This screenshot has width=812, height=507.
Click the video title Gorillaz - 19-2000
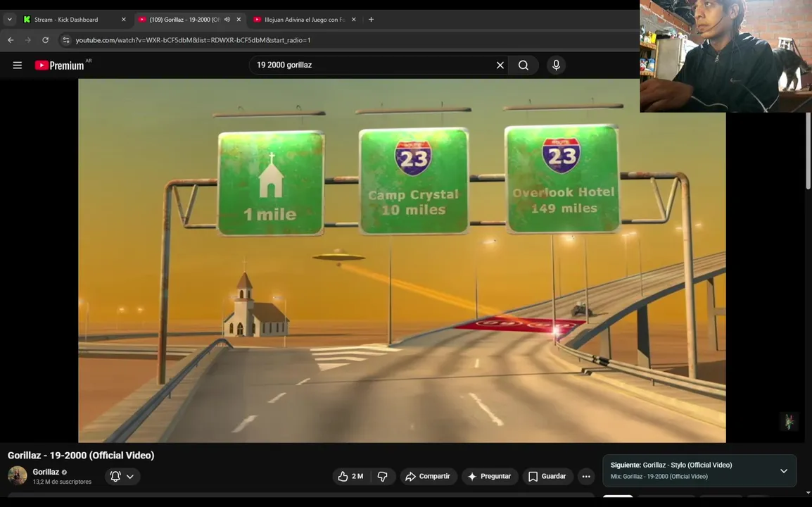pyautogui.click(x=81, y=455)
